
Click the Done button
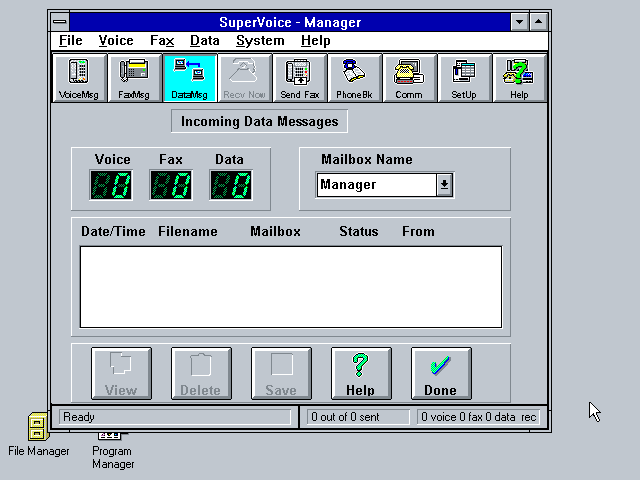(x=441, y=373)
